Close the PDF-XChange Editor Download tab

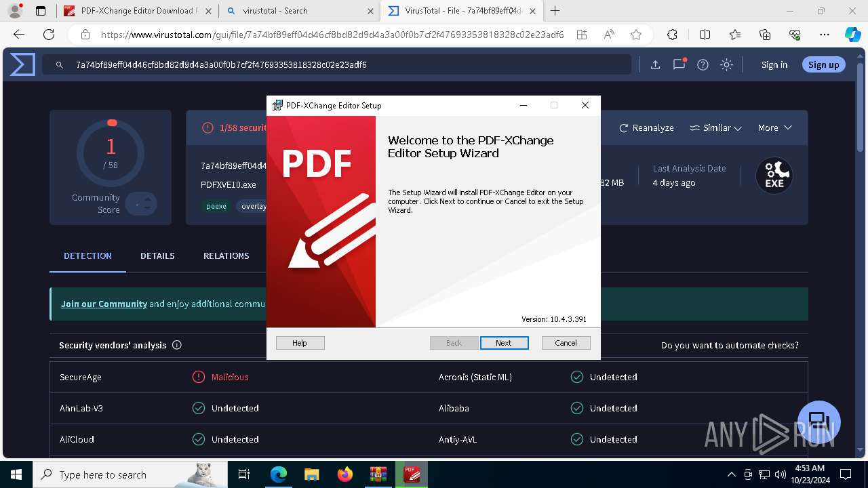[x=208, y=11]
